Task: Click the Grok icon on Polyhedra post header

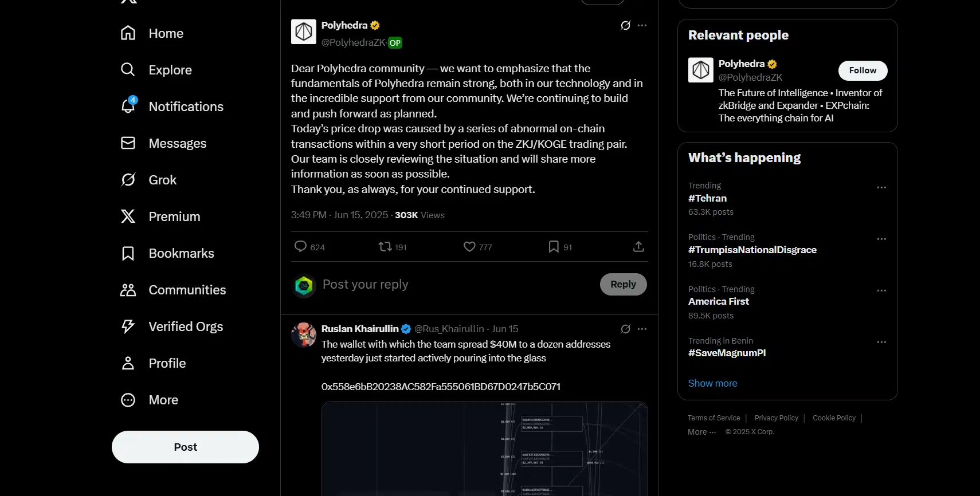Action: point(626,25)
